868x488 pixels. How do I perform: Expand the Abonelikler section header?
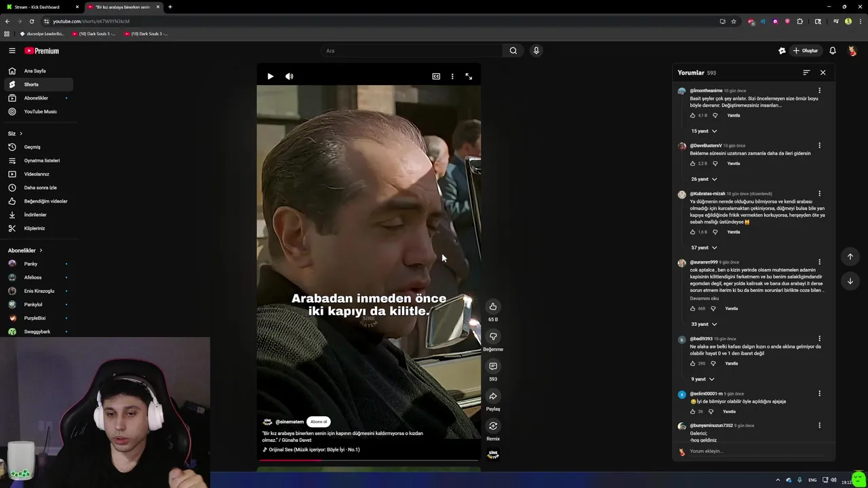(x=25, y=251)
